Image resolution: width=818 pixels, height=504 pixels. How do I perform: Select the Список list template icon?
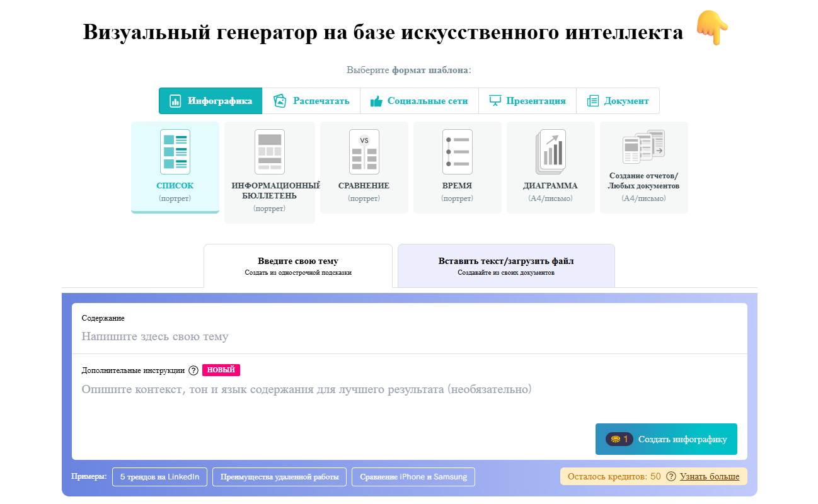175,152
